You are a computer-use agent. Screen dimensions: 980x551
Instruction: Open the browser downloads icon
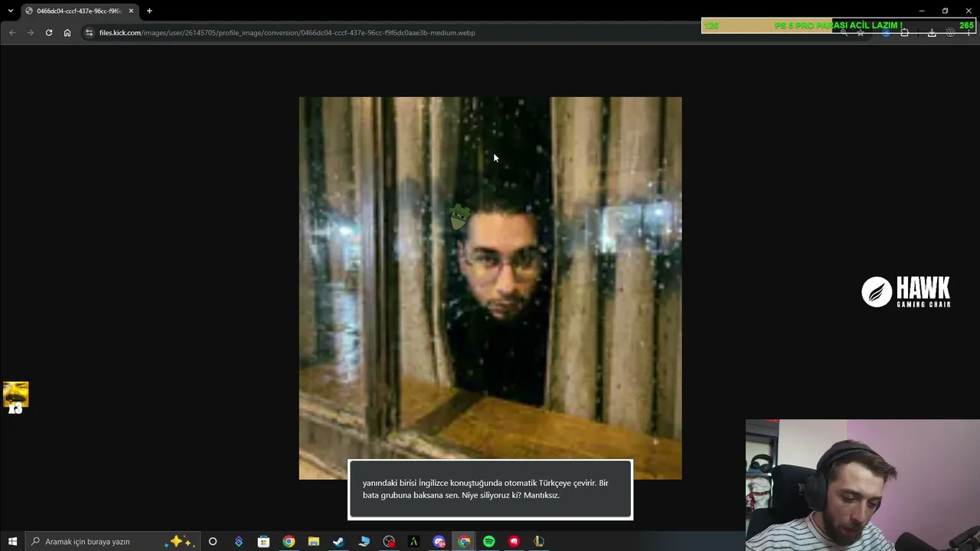pyautogui.click(x=932, y=33)
